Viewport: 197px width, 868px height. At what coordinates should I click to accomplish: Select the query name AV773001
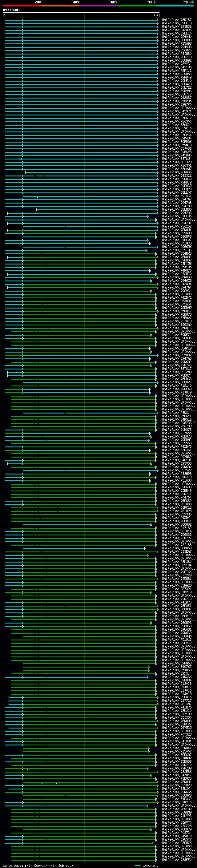11,10
